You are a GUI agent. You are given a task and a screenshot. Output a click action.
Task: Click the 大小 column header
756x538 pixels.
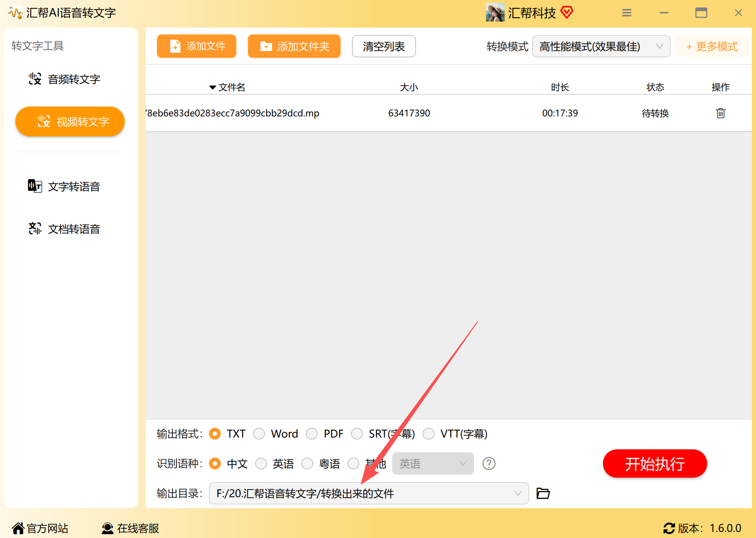409,87
